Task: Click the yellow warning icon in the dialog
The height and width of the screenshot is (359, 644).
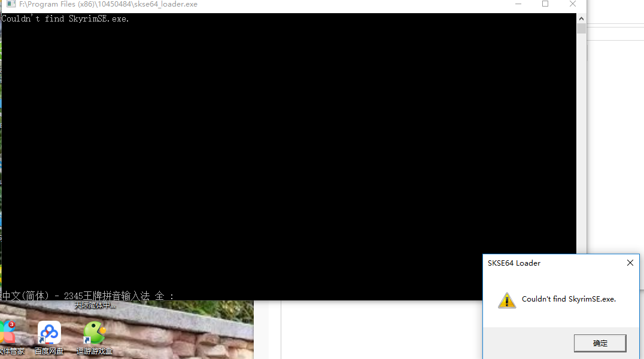Action: point(507,300)
